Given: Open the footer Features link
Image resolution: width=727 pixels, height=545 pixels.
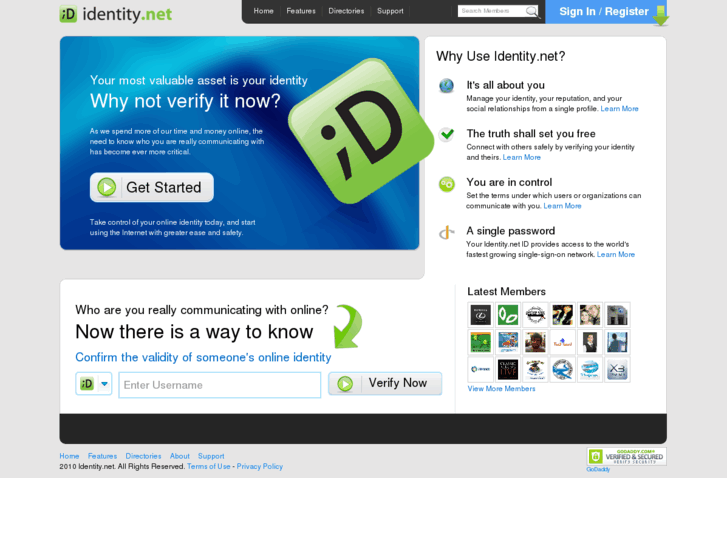Looking at the screenshot, I should coord(102,456).
